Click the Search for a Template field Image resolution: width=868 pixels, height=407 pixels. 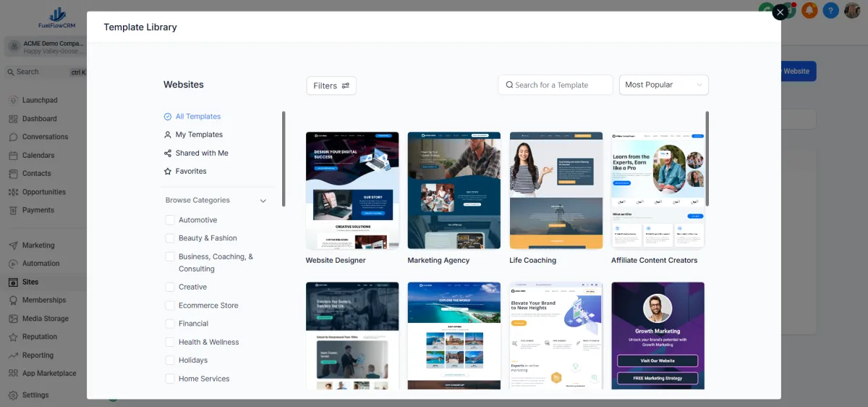[x=556, y=85]
